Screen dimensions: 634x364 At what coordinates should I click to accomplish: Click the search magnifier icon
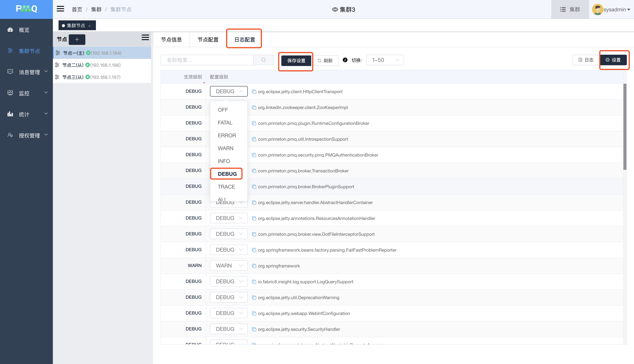pos(263,60)
